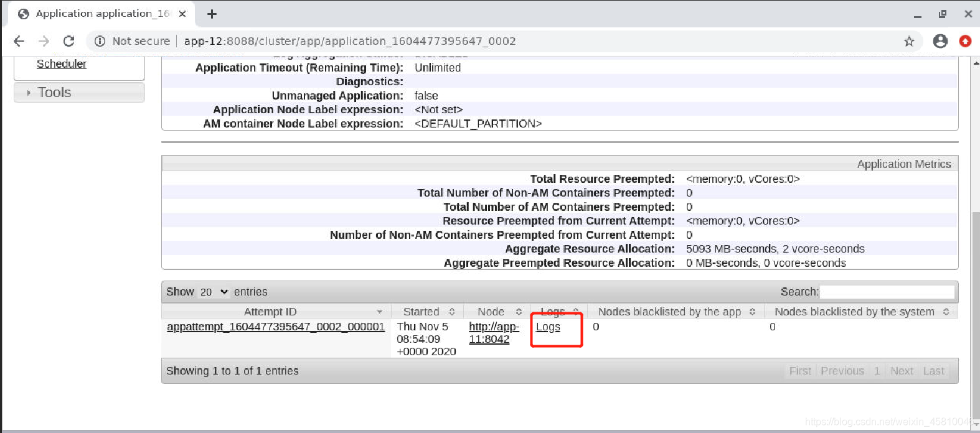Viewport: 980px width, 433px height.
Task: Open a new browser tab
Action: [x=212, y=14]
